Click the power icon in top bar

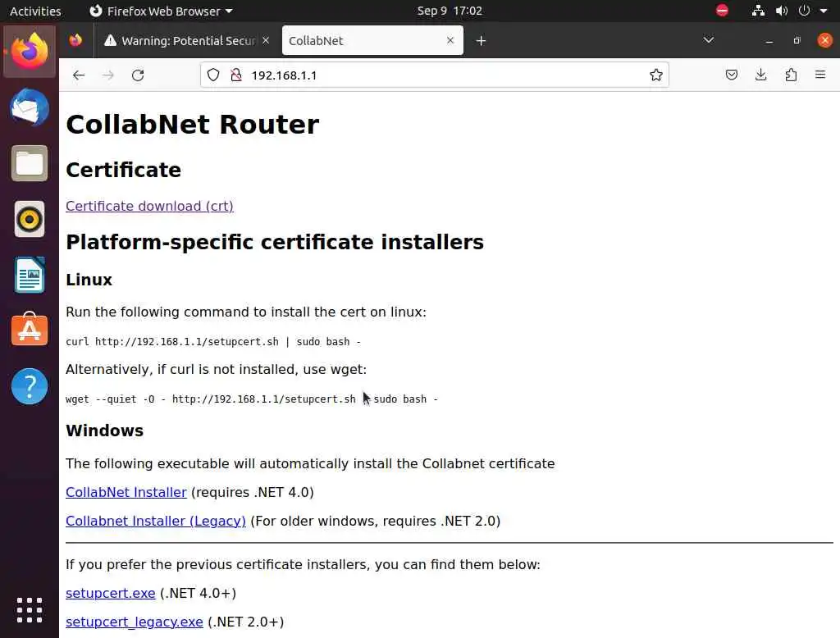[804, 11]
